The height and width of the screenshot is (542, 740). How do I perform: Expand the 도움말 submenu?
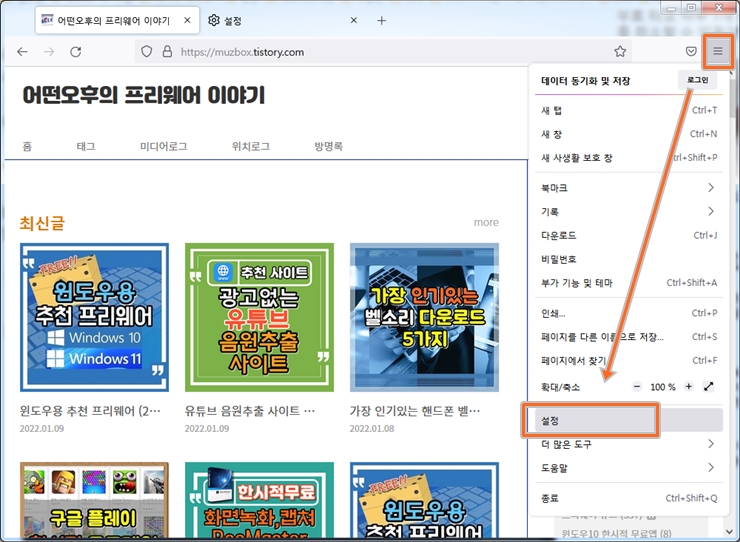pyautogui.click(x=629, y=468)
